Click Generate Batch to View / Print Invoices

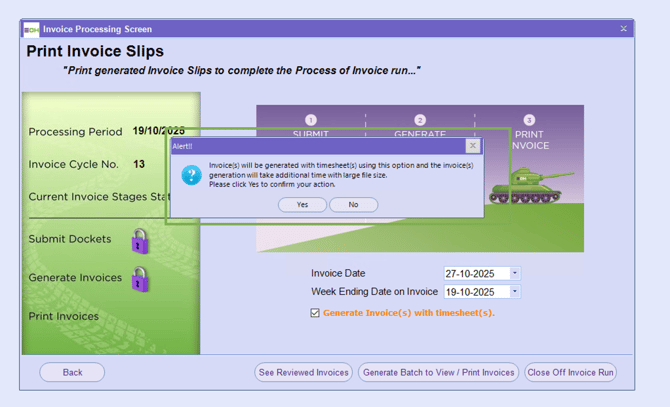(x=438, y=372)
